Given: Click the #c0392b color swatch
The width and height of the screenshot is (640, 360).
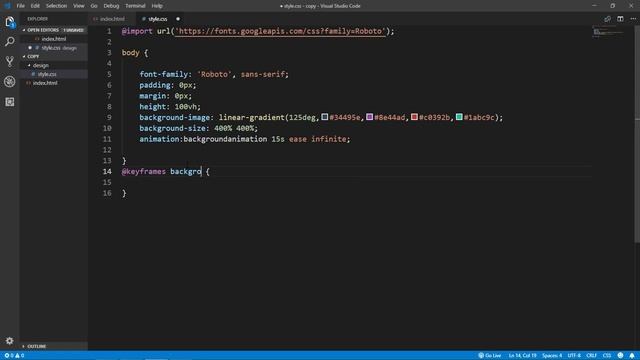Looking at the screenshot, I should click(414, 117).
